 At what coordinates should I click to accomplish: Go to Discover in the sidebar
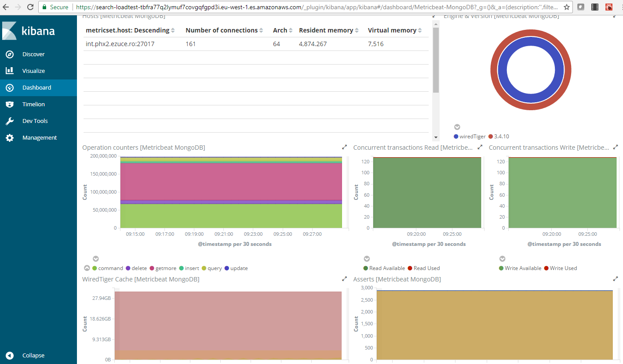[x=38, y=54]
